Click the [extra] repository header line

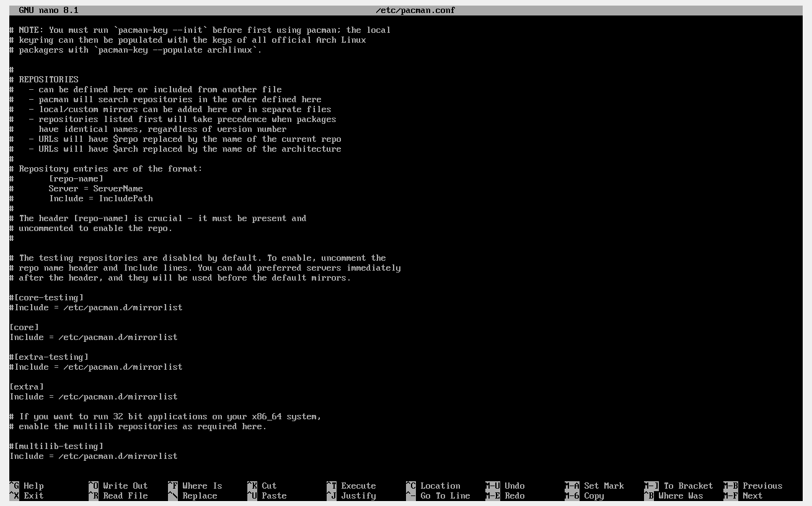click(x=27, y=386)
